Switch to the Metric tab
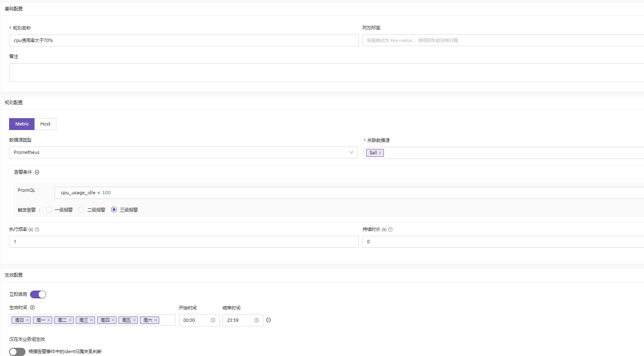The image size is (644, 356). click(22, 124)
